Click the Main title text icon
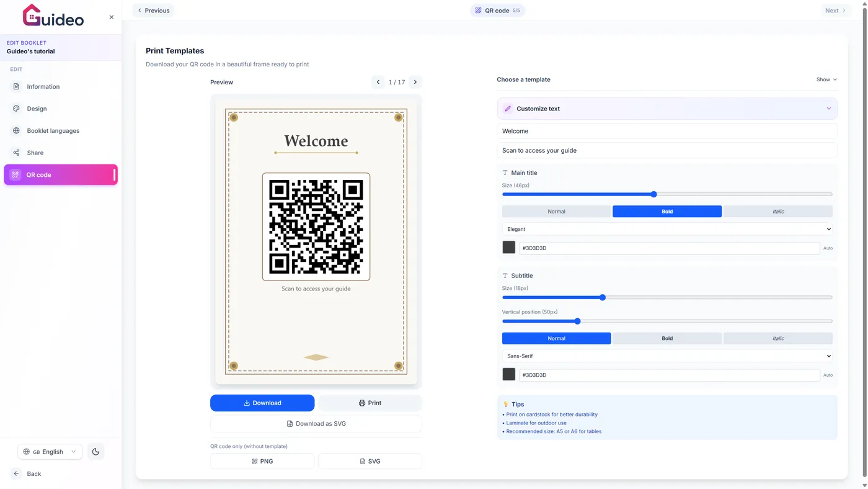This screenshot has width=868, height=489. [x=505, y=173]
